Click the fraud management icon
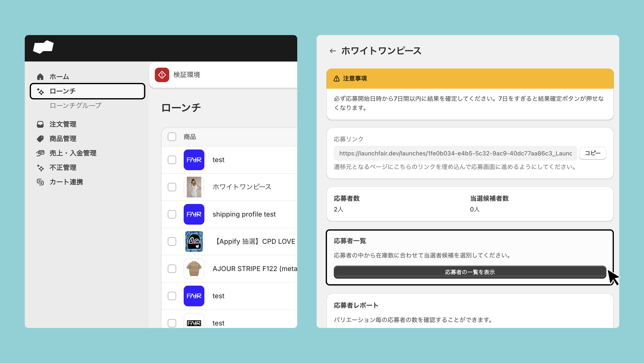Image resolution: width=644 pixels, height=363 pixels. pyautogui.click(x=40, y=168)
